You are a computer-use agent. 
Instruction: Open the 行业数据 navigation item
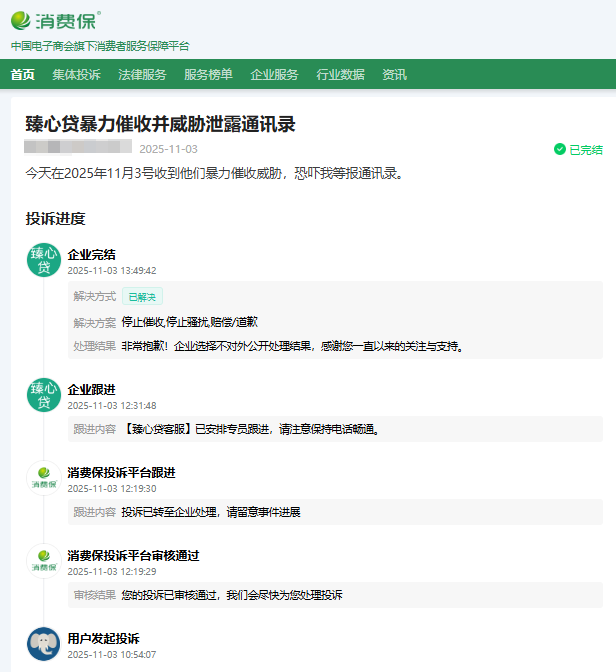pyautogui.click(x=340, y=75)
